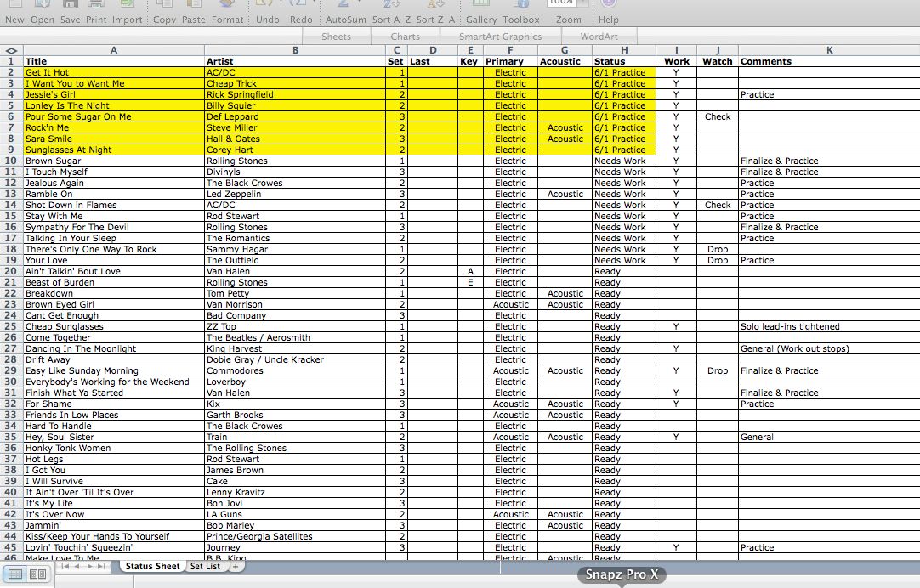Jump to last sheet tab arrow
This screenshot has width=920, height=588.
[101, 566]
